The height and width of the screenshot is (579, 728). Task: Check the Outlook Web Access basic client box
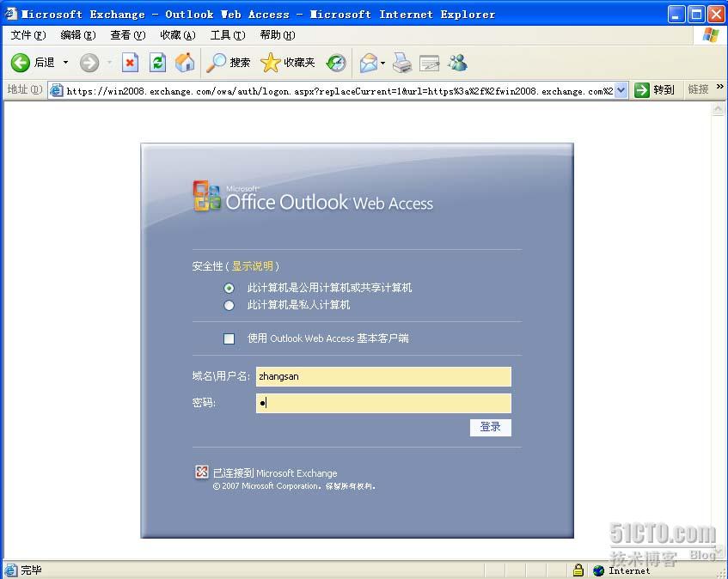[x=229, y=338]
